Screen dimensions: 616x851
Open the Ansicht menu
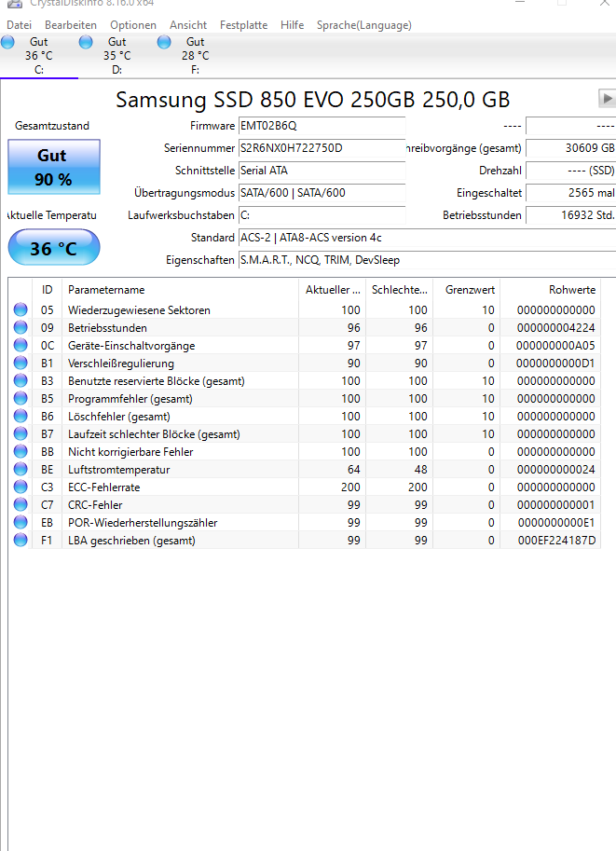click(188, 25)
